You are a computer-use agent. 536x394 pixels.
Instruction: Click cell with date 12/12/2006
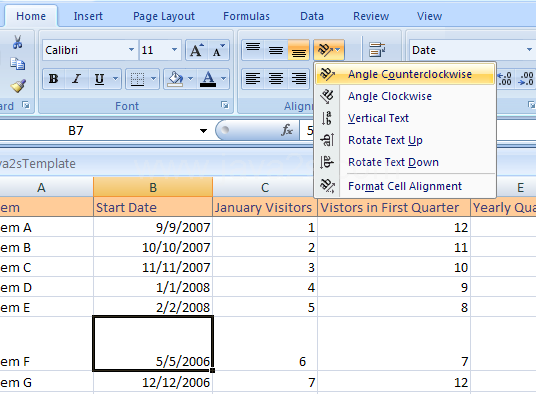(x=153, y=382)
